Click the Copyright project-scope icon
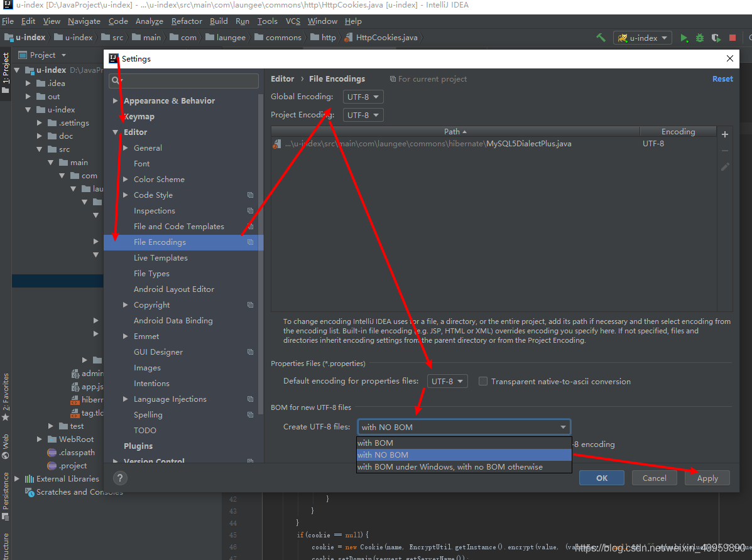The image size is (752, 560). 250,305
